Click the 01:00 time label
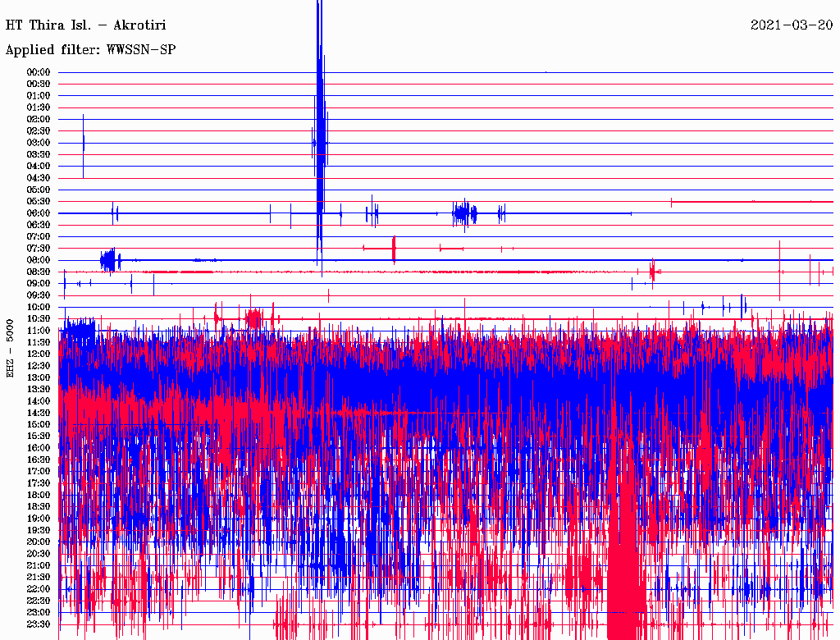 (39, 95)
